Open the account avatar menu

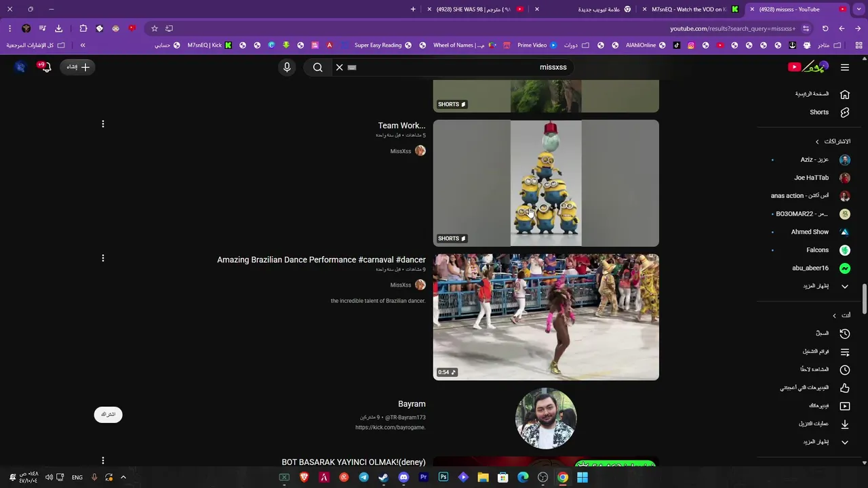(x=20, y=67)
